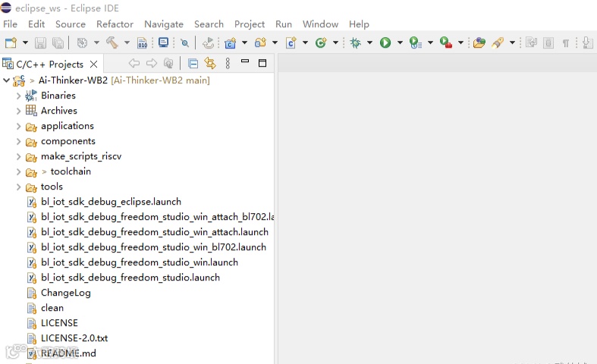Click the next annotation icon at toolbar end
The width and height of the screenshot is (597, 364).
587,42
